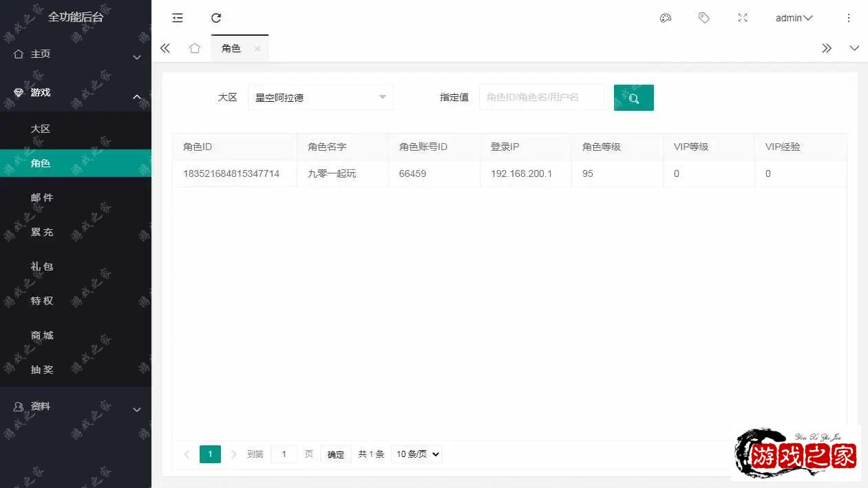Refresh the page using the reload icon

(x=216, y=18)
